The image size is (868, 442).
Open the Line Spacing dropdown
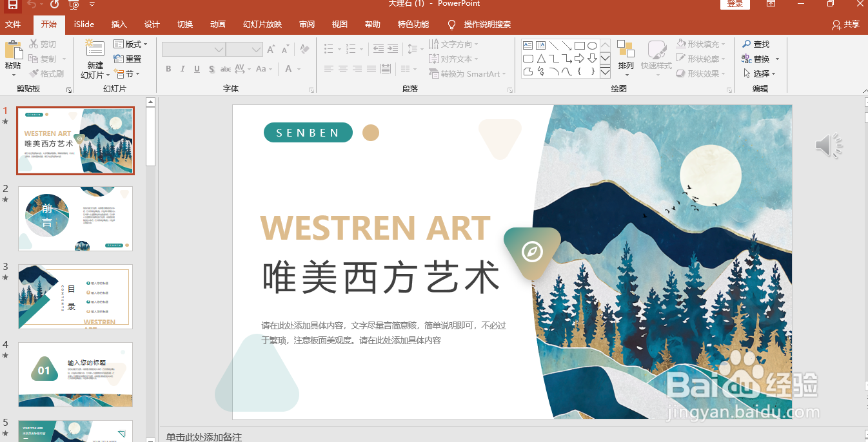click(416, 49)
